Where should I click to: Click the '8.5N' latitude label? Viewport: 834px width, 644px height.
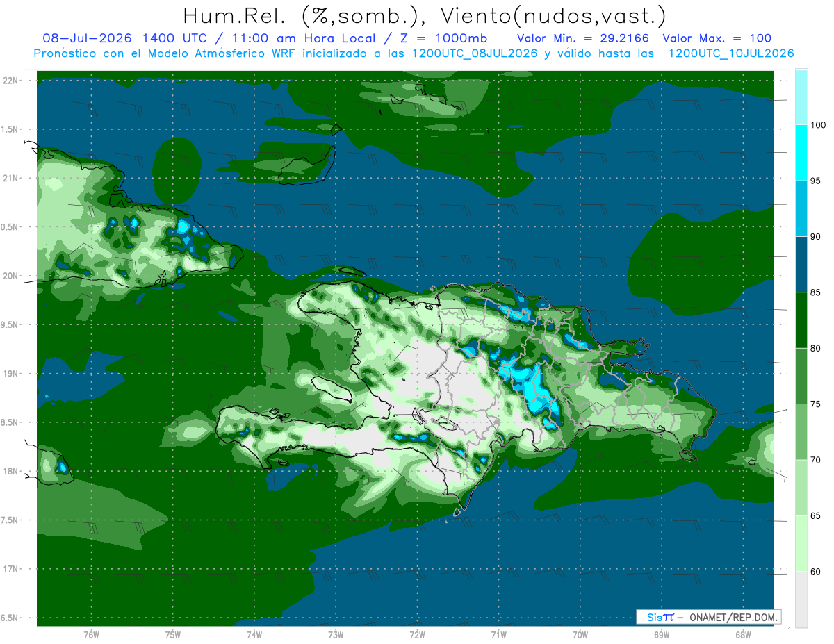[10, 422]
